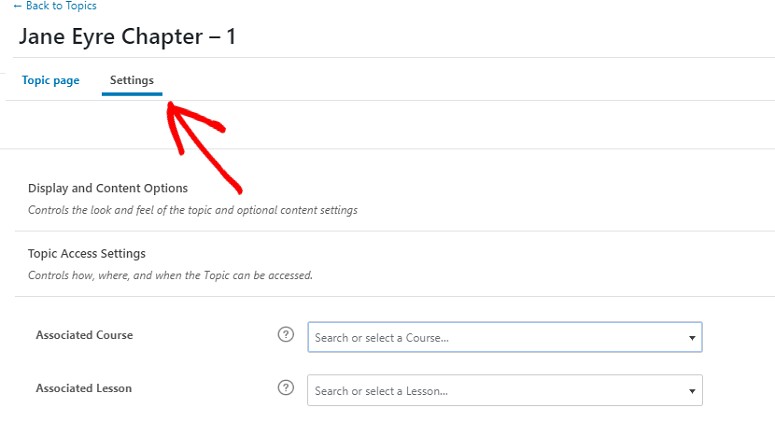Click the Associated Lesson dropdown arrow
The width and height of the screenshot is (775, 436).
(691, 391)
